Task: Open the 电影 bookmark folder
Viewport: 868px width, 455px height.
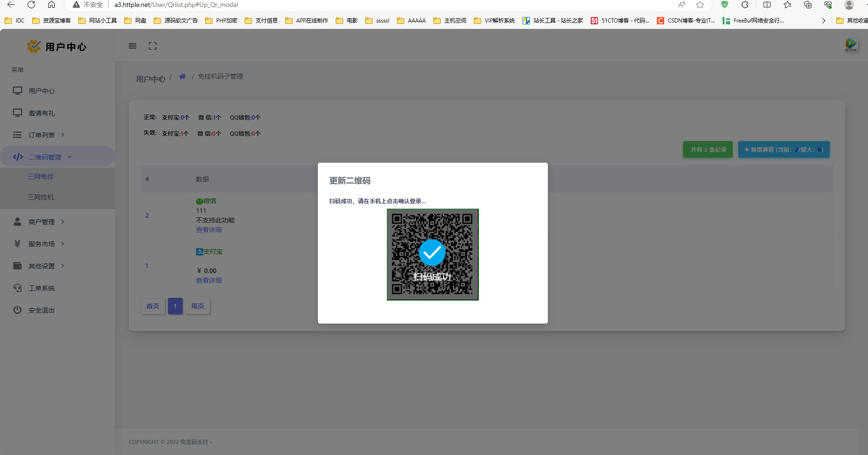Action: [347, 21]
